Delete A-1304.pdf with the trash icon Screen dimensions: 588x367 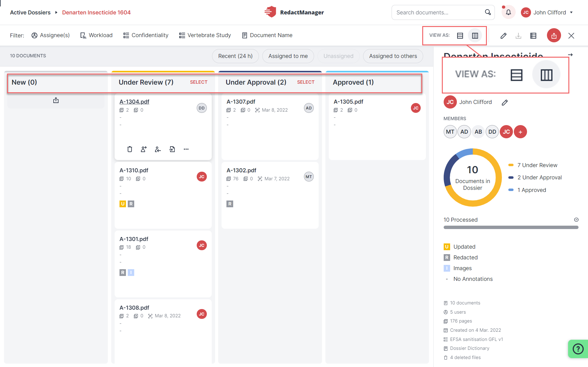point(130,149)
